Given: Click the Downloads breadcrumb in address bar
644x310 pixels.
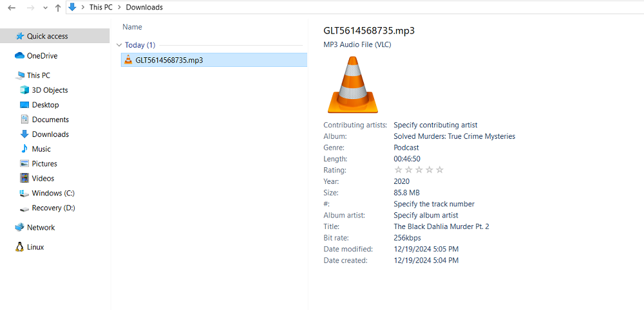Looking at the screenshot, I should (144, 8).
